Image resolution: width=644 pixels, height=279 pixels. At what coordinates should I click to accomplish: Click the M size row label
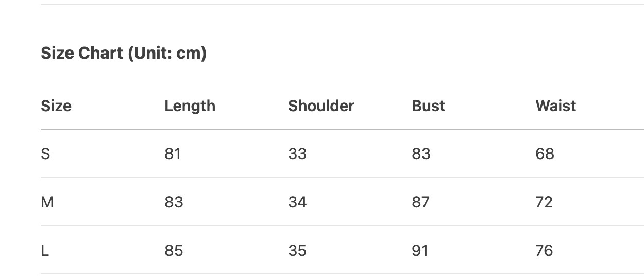click(x=47, y=202)
